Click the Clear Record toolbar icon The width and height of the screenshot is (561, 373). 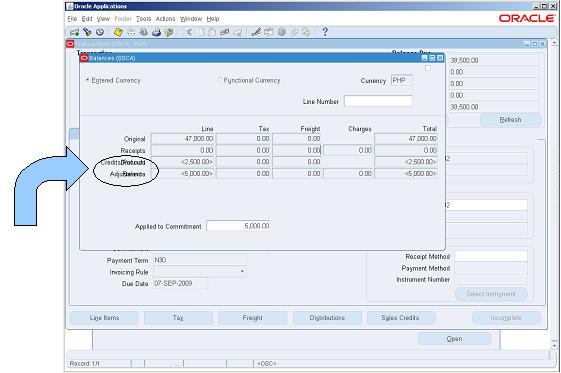[x=225, y=32]
